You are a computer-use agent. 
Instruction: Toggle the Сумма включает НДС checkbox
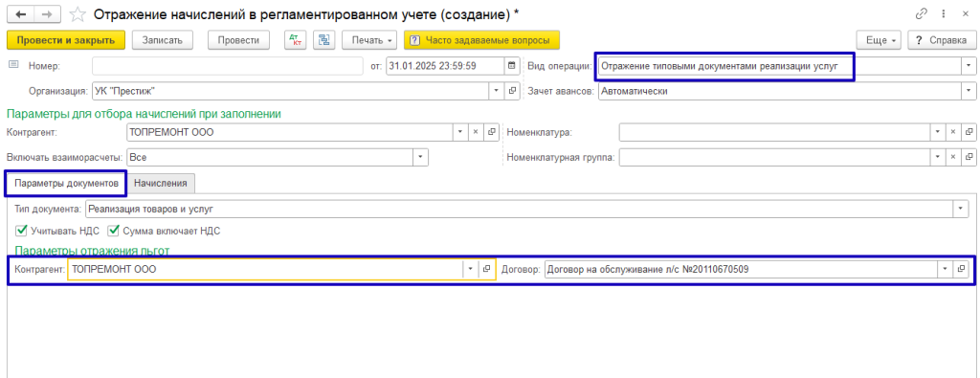(x=113, y=231)
